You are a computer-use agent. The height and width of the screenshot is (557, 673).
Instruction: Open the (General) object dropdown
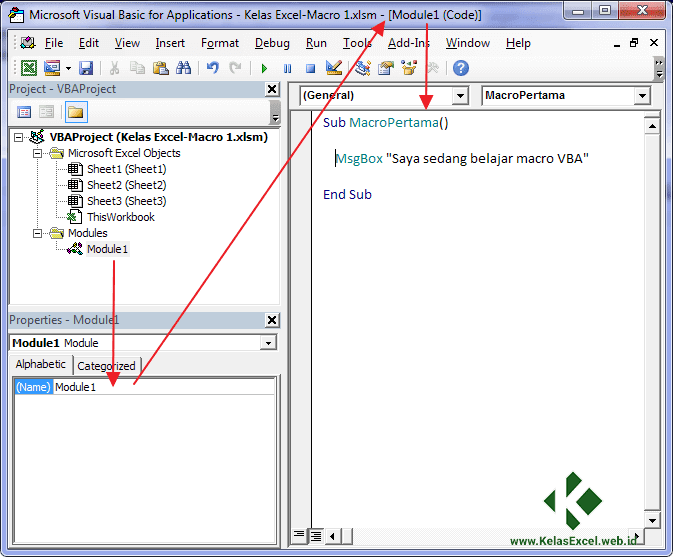[x=460, y=96]
